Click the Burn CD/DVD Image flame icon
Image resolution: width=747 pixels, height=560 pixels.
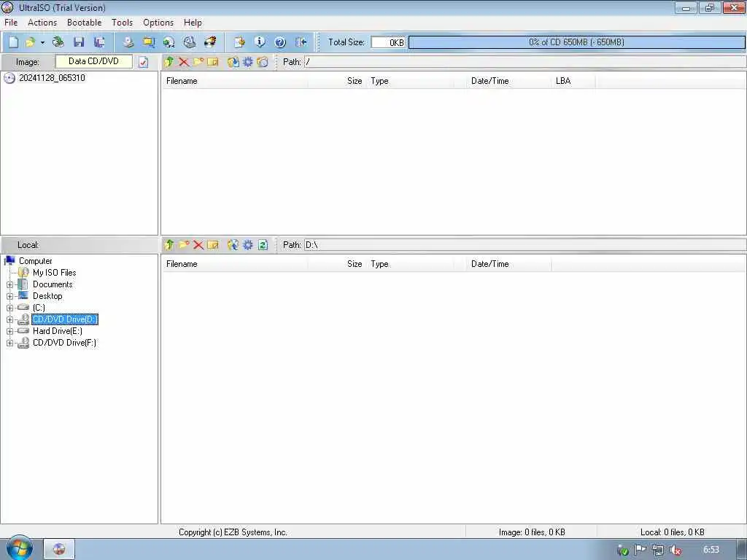pos(209,42)
